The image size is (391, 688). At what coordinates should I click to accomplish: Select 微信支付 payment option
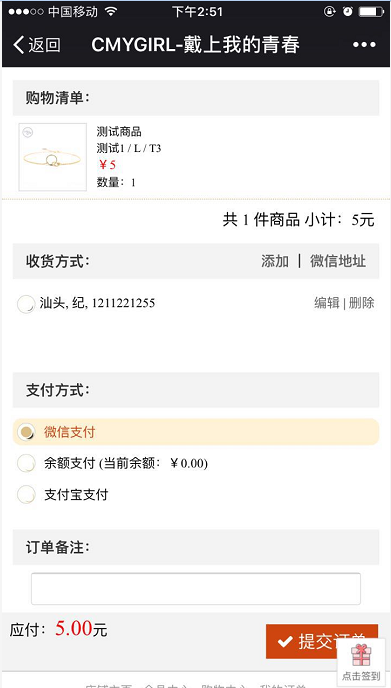click(196, 432)
